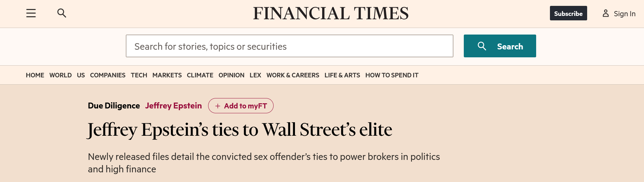Click the Jeffrey Epstein topic link
This screenshot has width=644, height=182.
173,106
